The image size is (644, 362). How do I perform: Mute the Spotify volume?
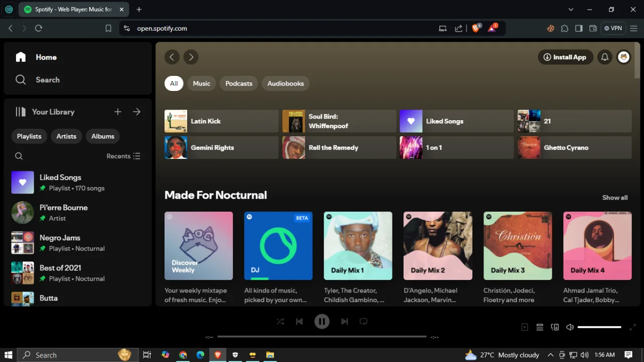tap(570, 327)
